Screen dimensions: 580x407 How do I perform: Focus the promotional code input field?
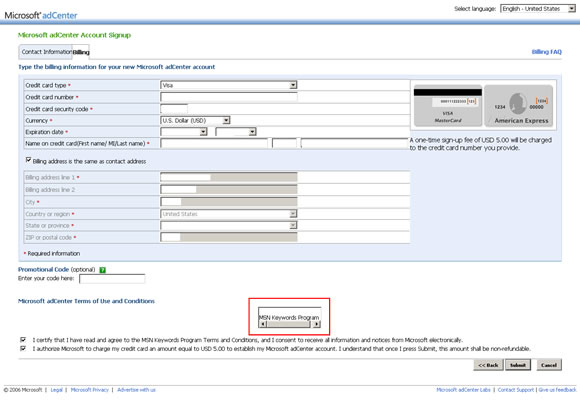point(112,279)
